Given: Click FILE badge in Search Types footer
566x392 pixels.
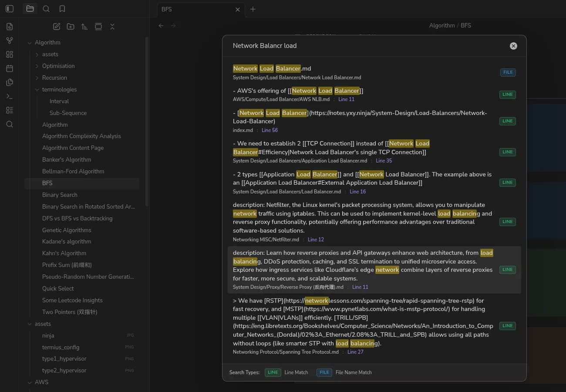Looking at the screenshot, I should coord(324,372).
